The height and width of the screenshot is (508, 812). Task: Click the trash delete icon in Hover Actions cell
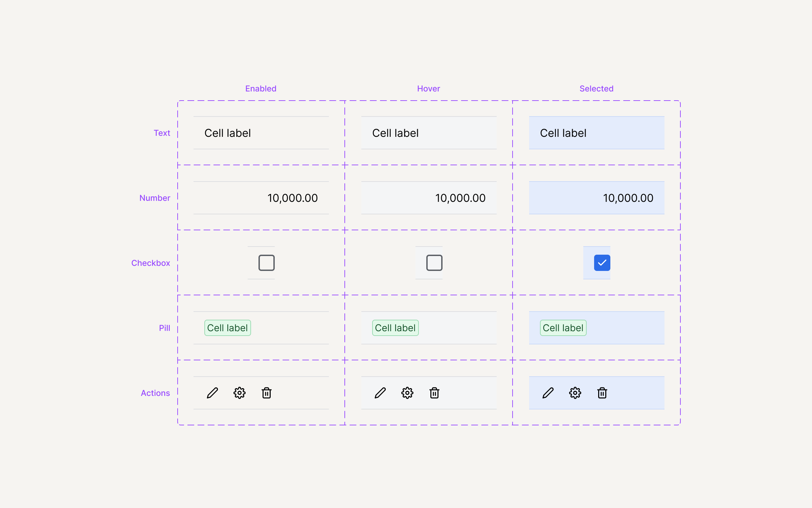(434, 393)
